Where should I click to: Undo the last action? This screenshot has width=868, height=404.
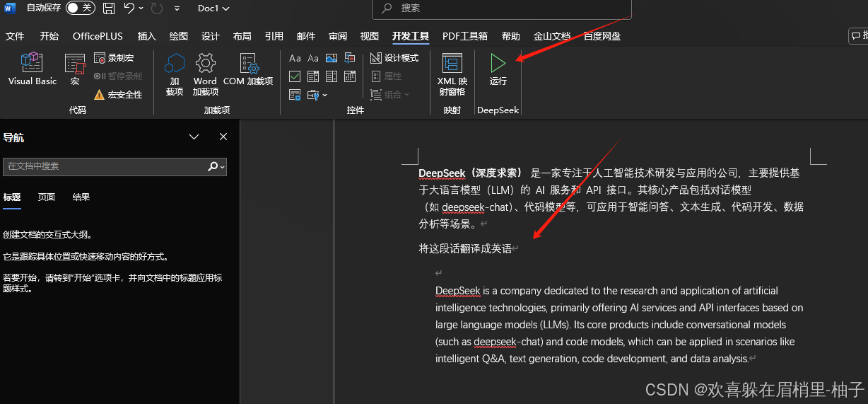pos(129,8)
